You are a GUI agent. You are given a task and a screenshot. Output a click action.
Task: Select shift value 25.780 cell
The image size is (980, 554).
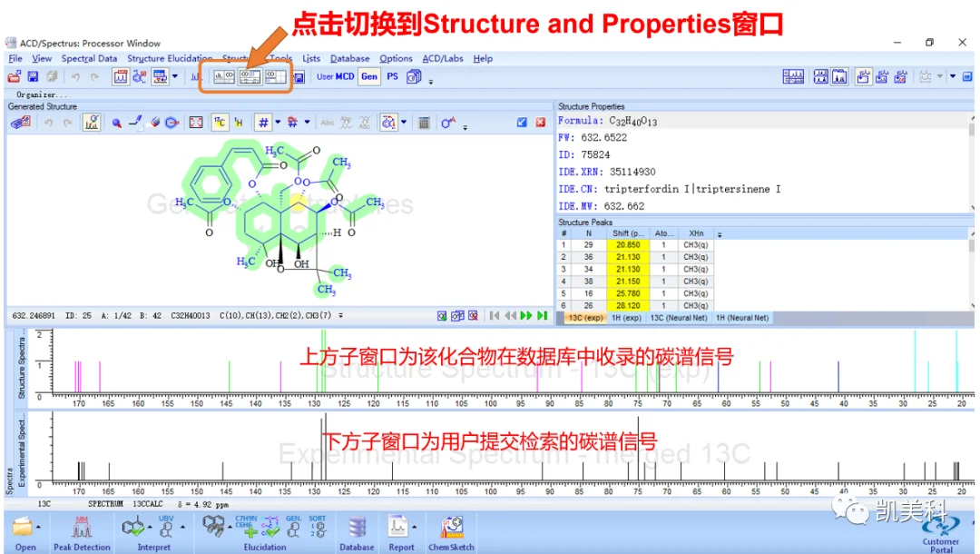628,293
